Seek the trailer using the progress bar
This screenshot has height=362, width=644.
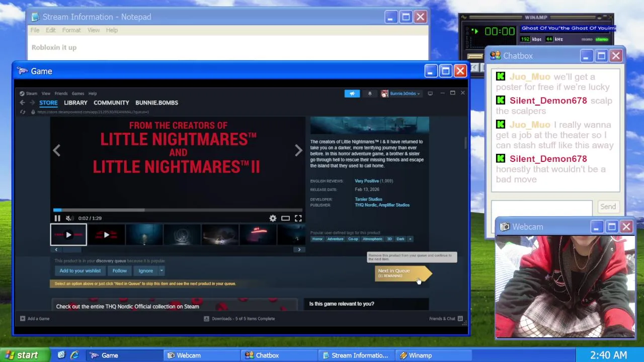point(178,210)
